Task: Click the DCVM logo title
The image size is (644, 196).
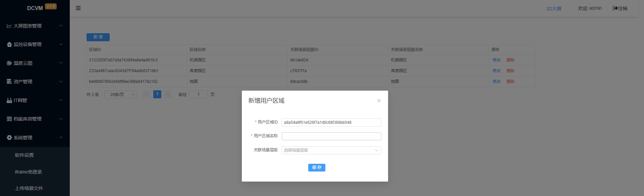Action: click(x=35, y=8)
